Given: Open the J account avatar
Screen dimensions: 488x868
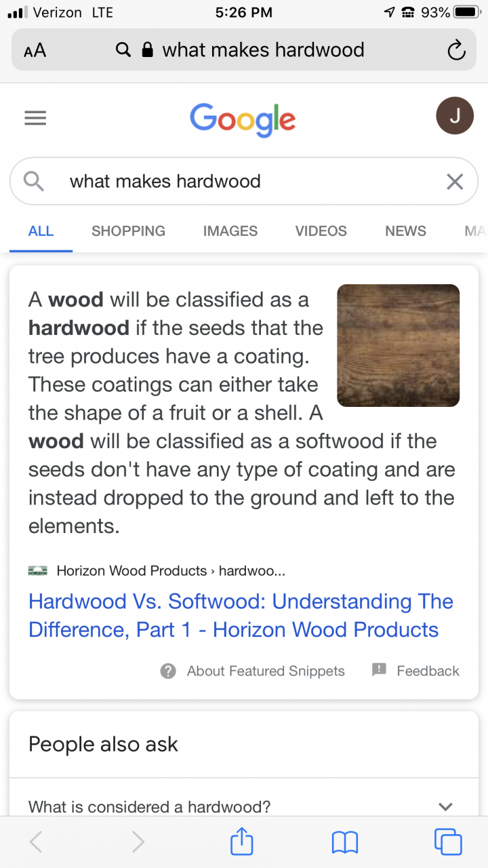Looking at the screenshot, I should coord(455,116).
